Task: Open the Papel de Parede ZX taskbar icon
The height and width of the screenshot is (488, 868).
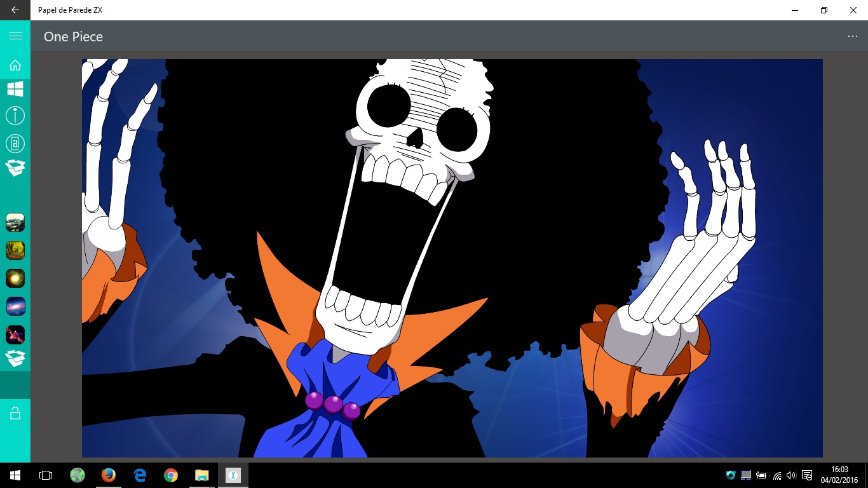Action: pyautogui.click(x=233, y=475)
